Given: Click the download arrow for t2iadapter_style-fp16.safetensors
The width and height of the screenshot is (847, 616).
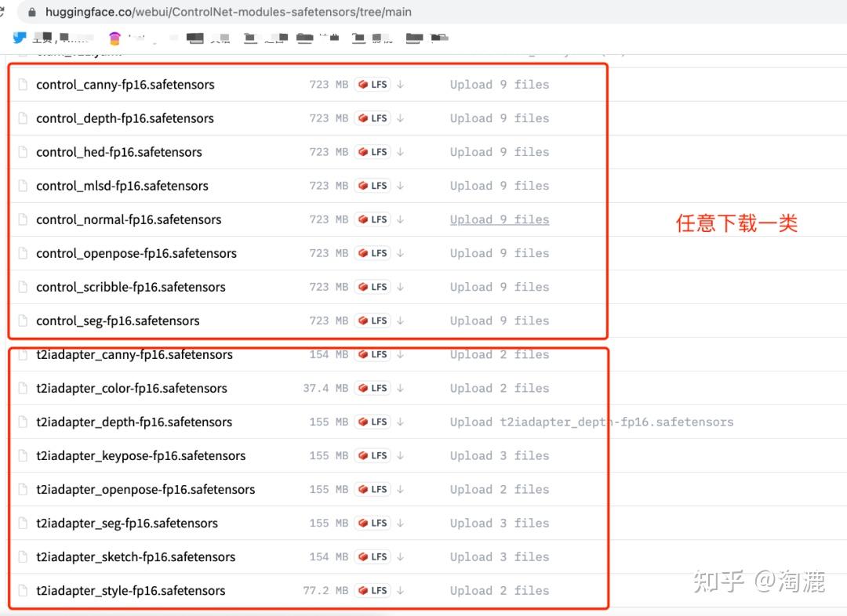Looking at the screenshot, I should click(401, 590).
